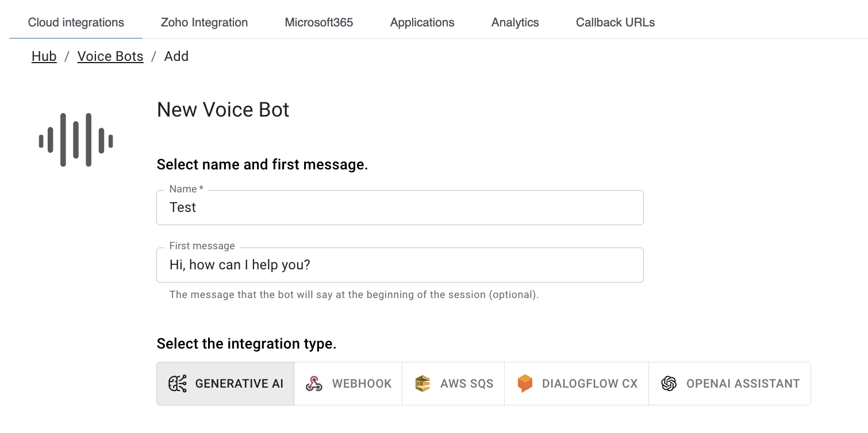Select the Generative AI brain icon
The width and height of the screenshot is (868, 433).
(x=178, y=383)
